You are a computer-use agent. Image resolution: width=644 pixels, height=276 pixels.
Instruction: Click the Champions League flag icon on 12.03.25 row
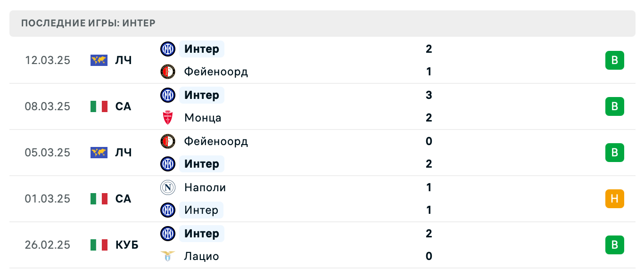[98, 60]
